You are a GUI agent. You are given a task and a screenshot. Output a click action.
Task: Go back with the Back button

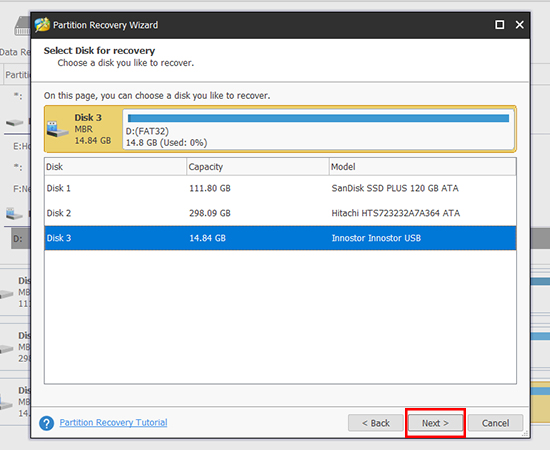376,423
